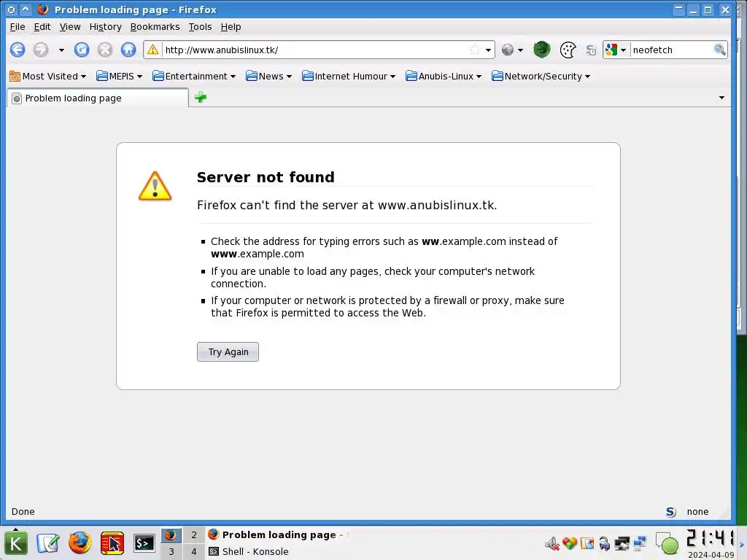Image resolution: width=747 pixels, height=560 pixels.
Task: Click the green round toolbar extension icon
Action: click(542, 50)
